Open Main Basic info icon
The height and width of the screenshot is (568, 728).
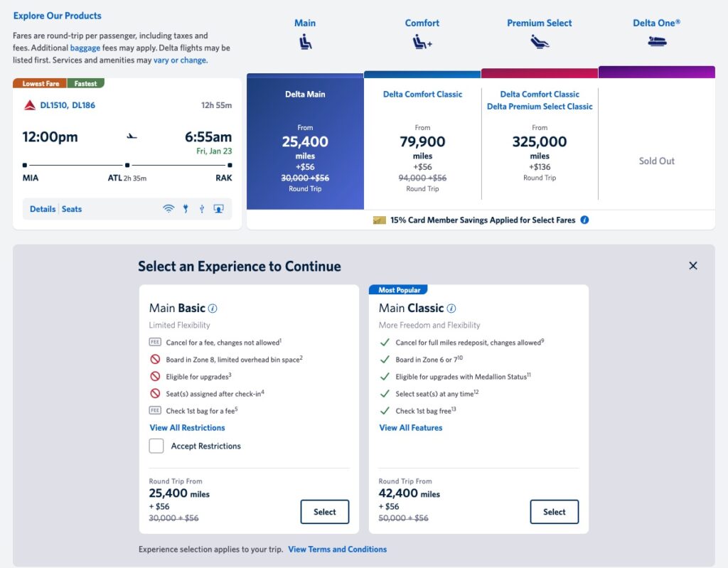(213, 309)
